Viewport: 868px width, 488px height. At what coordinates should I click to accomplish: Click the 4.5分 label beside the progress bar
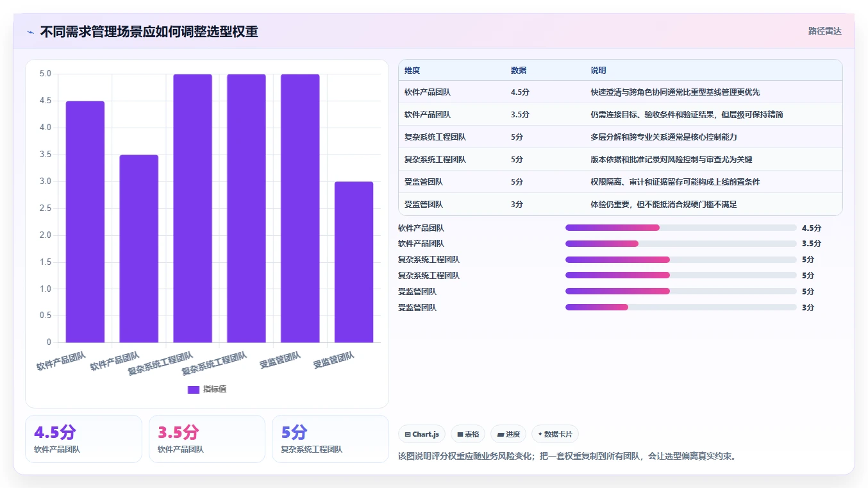[x=811, y=228]
